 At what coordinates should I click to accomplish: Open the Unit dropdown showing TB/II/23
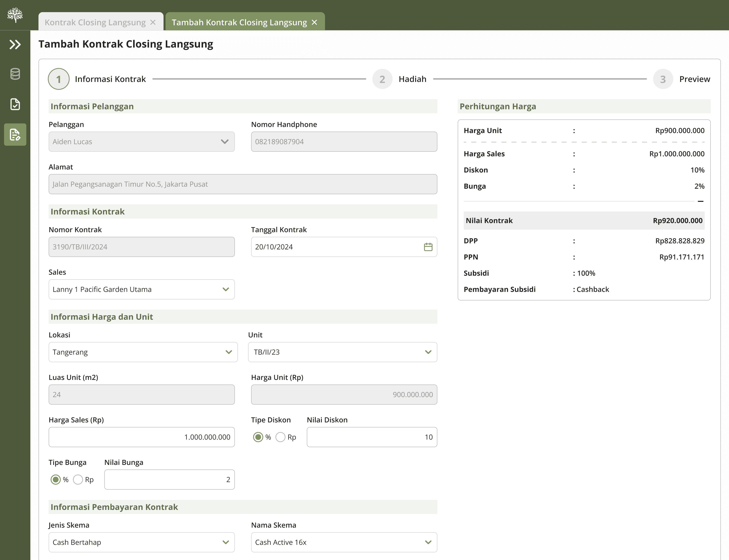tap(342, 352)
